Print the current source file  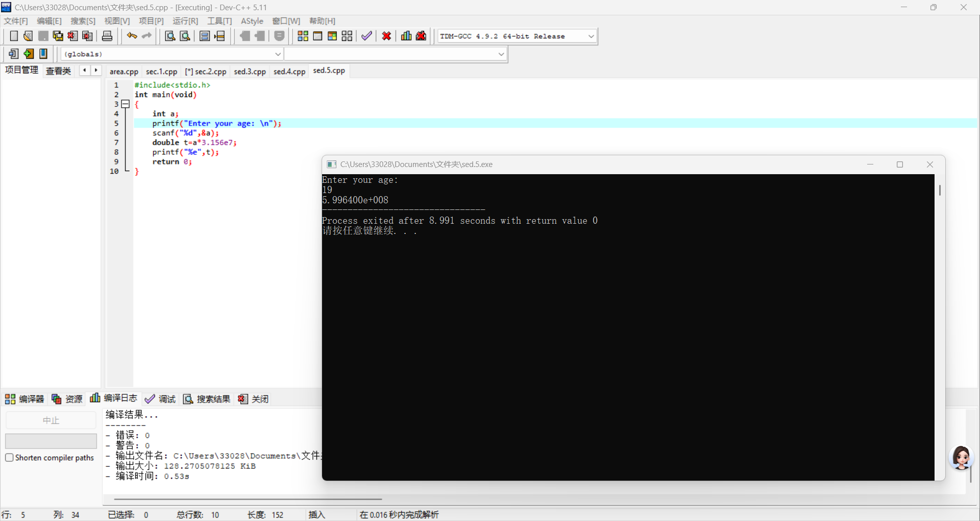tap(107, 36)
